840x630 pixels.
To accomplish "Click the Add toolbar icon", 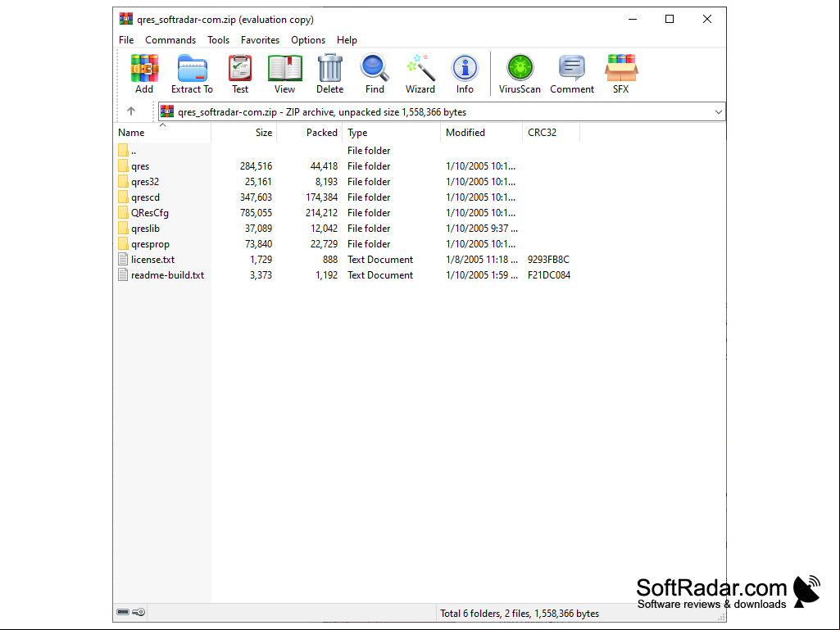I will 144,74.
